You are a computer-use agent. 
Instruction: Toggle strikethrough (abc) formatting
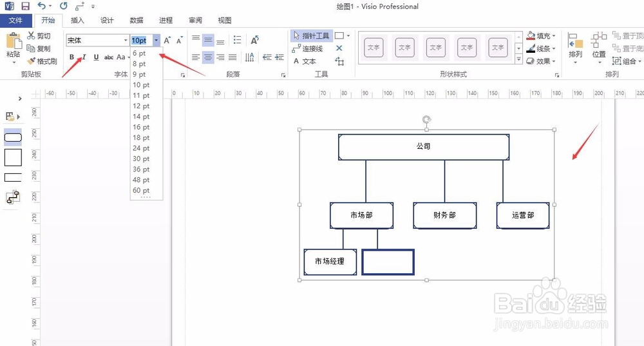pos(108,57)
